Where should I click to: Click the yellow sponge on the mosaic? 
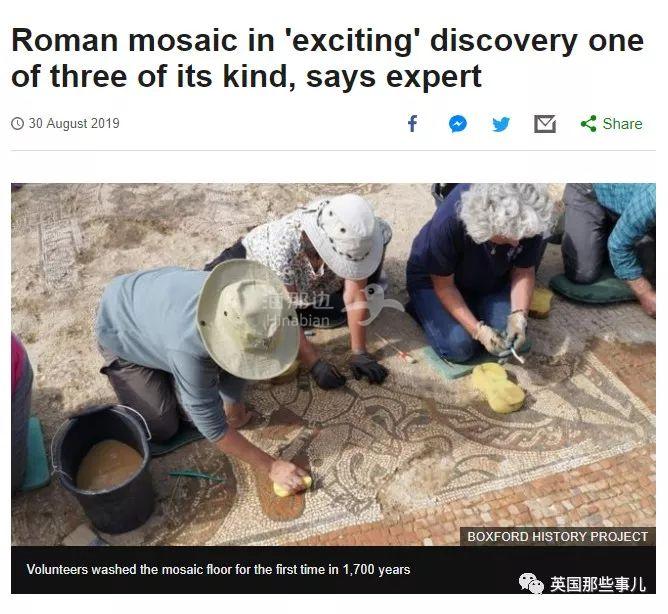(498, 388)
